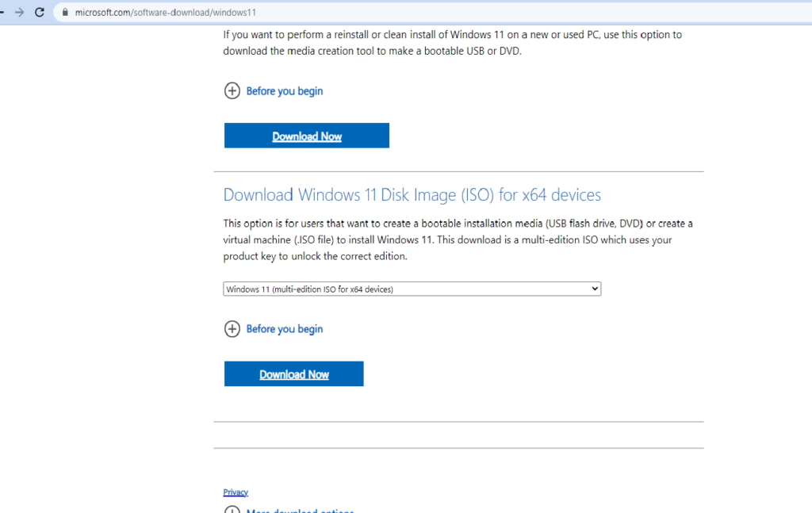Click the reinstall or clean install paragraph

pyautogui.click(x=452, y=43)
